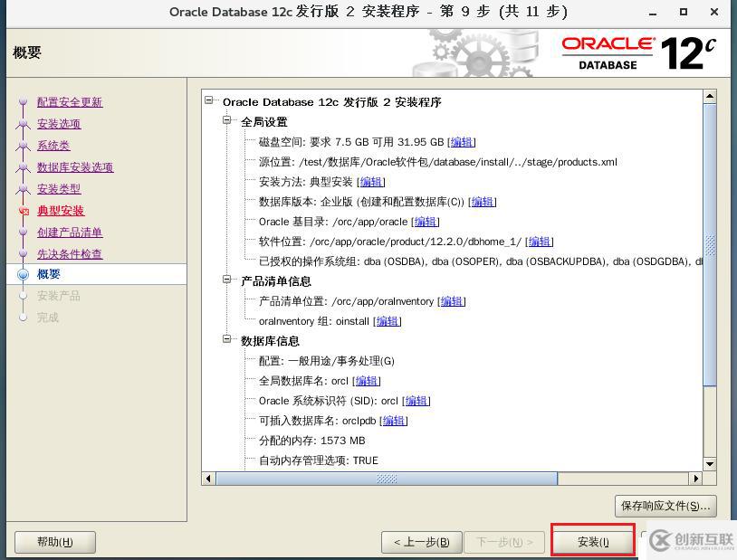Edit the Oracle 基目录 path
737x560 pixels.
(425, 222)
